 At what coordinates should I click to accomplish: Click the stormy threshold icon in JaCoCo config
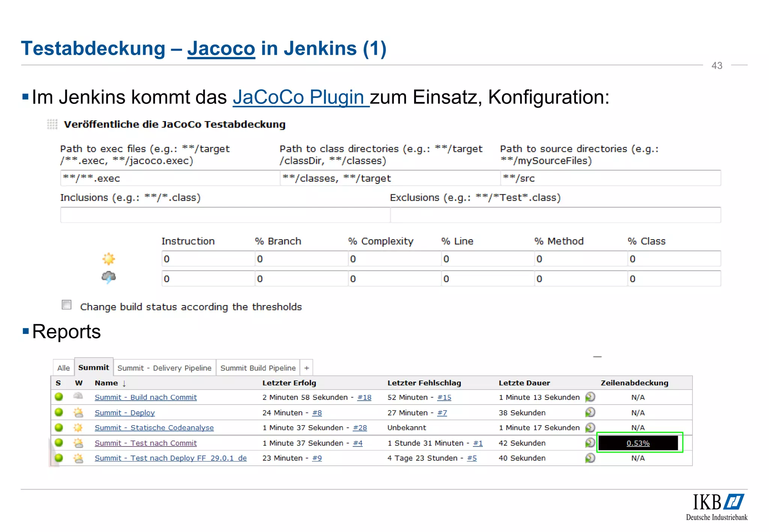(x=109, y=278)
